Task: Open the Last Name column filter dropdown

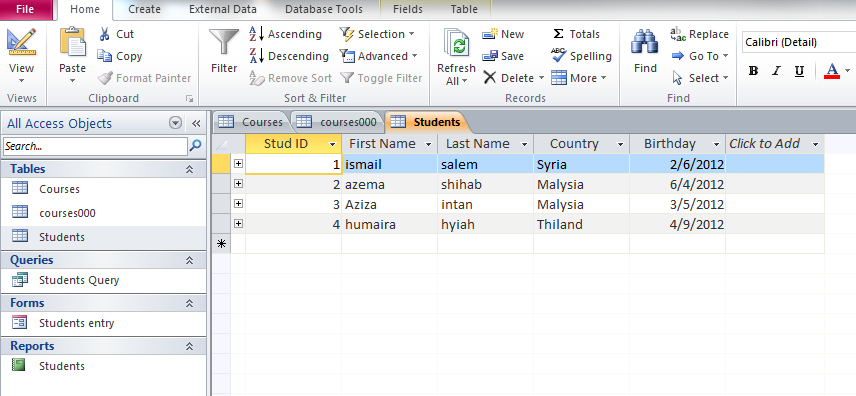Action: click(x=525, y=144)
